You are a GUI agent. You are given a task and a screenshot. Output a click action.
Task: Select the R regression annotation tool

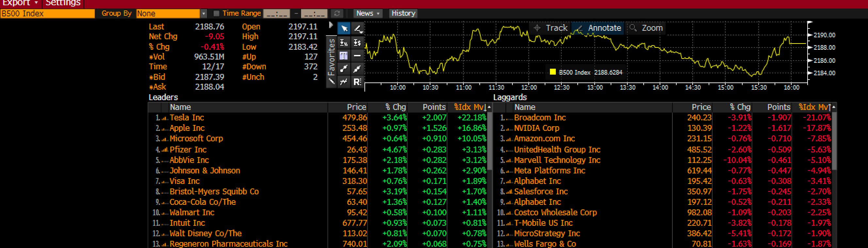point(357,82)
